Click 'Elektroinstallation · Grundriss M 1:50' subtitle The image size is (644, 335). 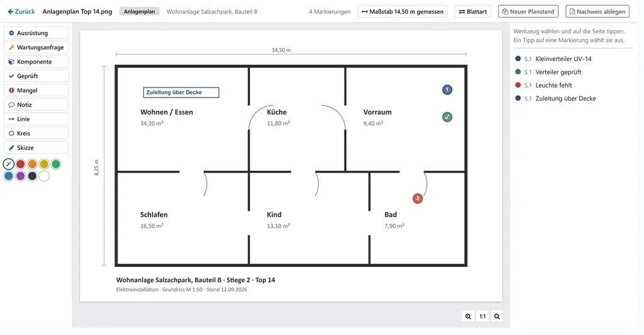[x=159, y=290]
